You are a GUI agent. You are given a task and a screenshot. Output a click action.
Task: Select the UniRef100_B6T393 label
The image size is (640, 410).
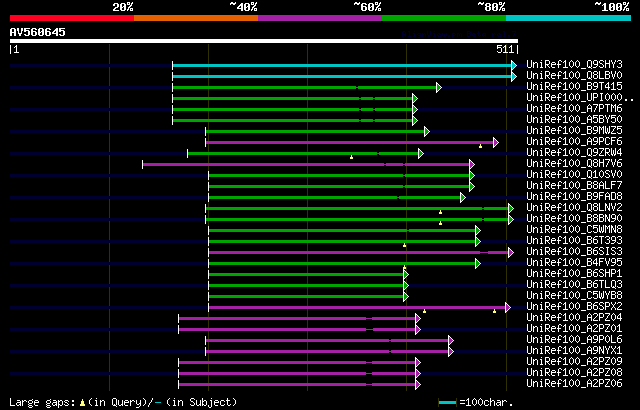tap(574, 241)
